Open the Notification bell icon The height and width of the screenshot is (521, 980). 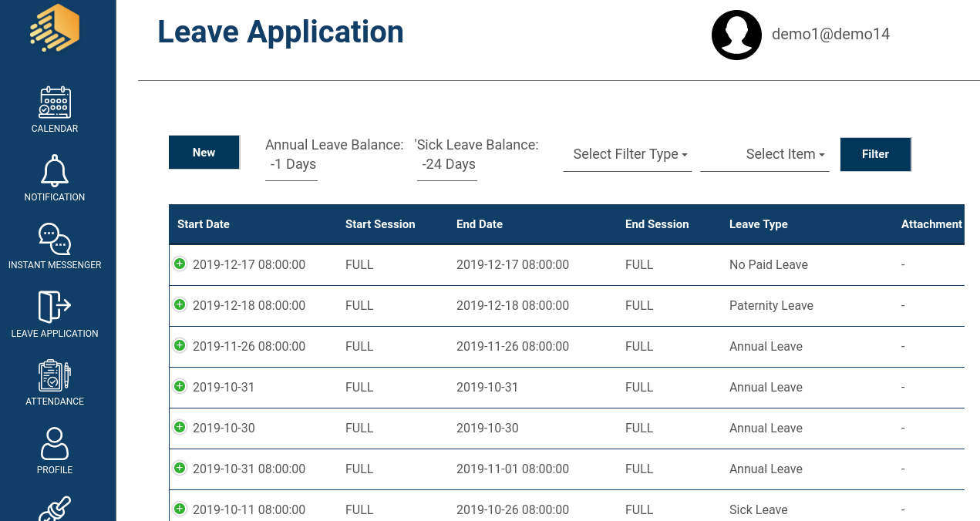tap(55, 170)
